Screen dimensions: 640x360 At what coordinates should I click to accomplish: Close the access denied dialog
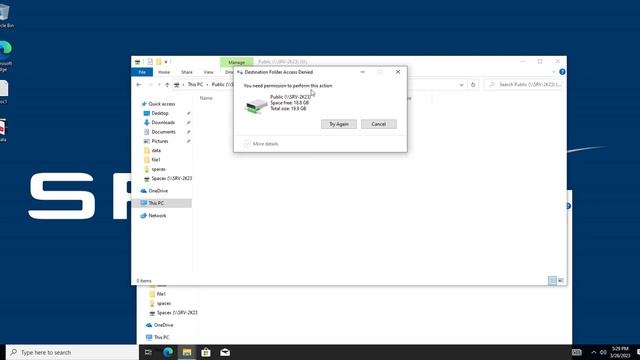point(398,72)
